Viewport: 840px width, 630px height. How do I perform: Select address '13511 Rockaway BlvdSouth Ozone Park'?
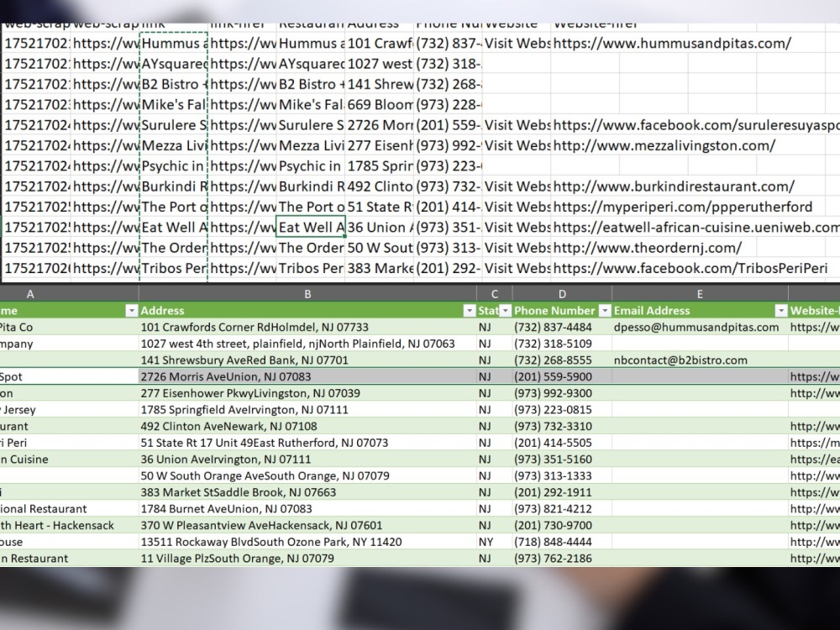pos(307,542)
